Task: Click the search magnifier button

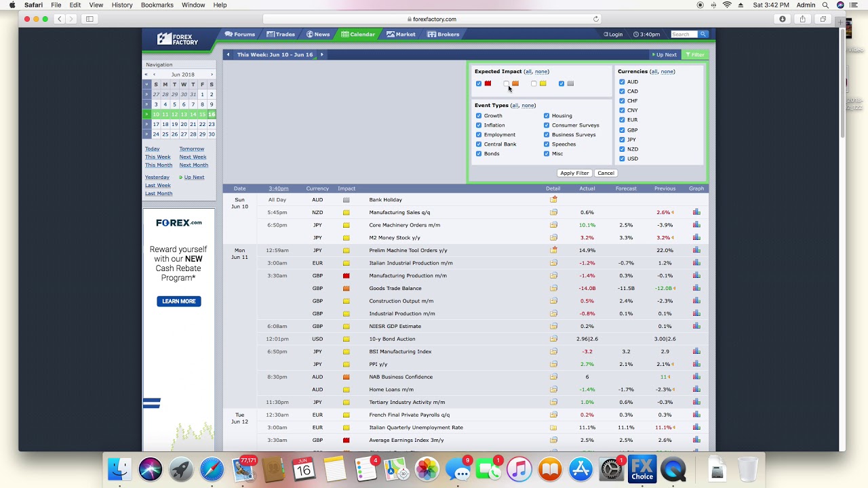Action: point(703,35)
